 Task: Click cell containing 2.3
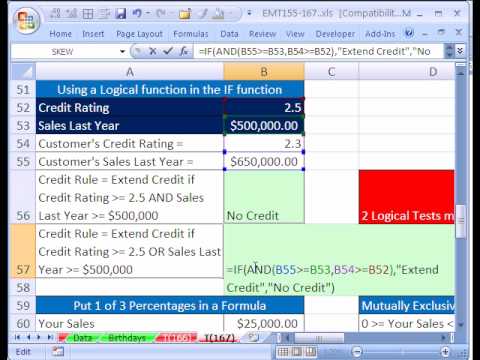pos(264,144)
